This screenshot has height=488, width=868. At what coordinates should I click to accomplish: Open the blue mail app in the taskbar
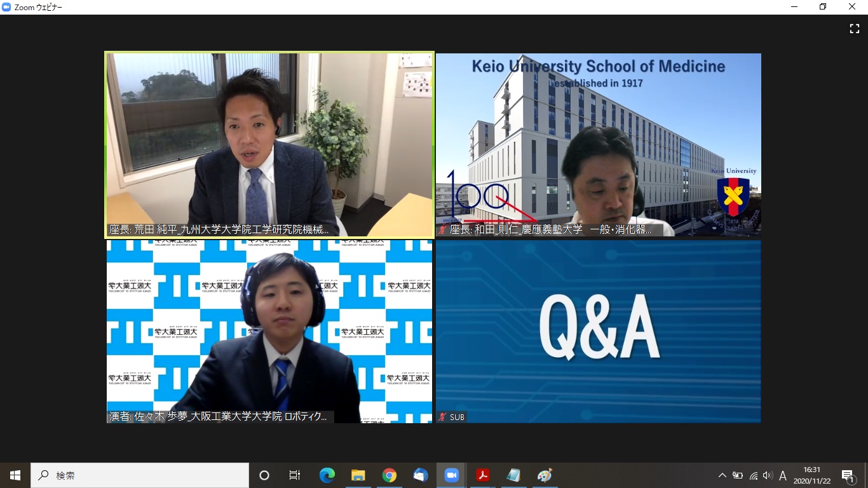[420, 475]
